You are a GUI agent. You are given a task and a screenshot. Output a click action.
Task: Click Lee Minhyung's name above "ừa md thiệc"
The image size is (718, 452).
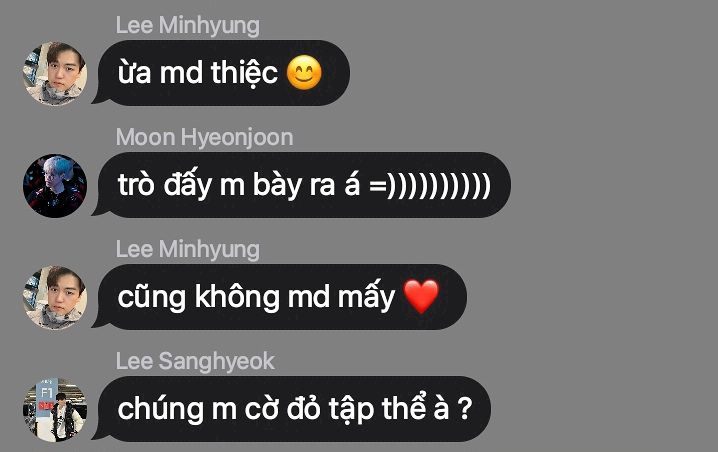[188, 26]
